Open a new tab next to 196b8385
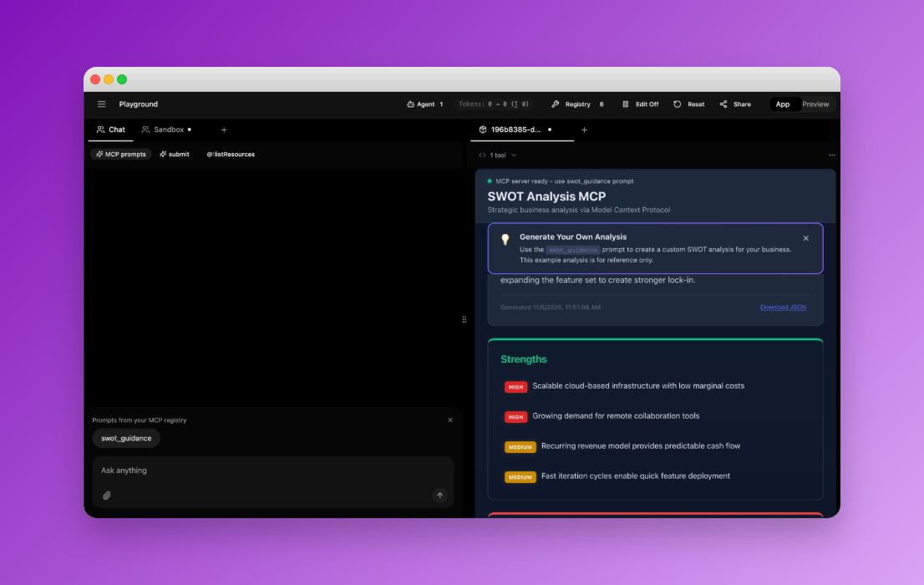Viewport: 924px width, 585px height. 584,130
